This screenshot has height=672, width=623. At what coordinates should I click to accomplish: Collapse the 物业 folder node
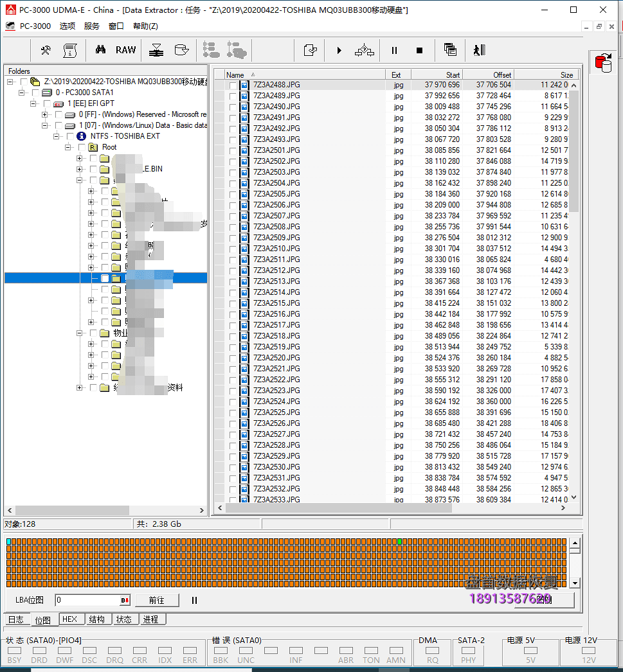(79, 333)
